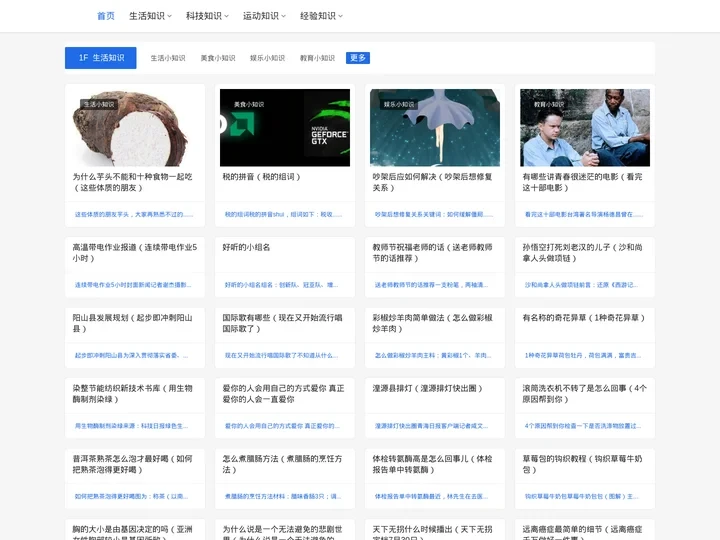This screenshot has height=540, width=720.
Task: Open article 有哪些讲青春很迷茫的电影
Action: [582, 182]
